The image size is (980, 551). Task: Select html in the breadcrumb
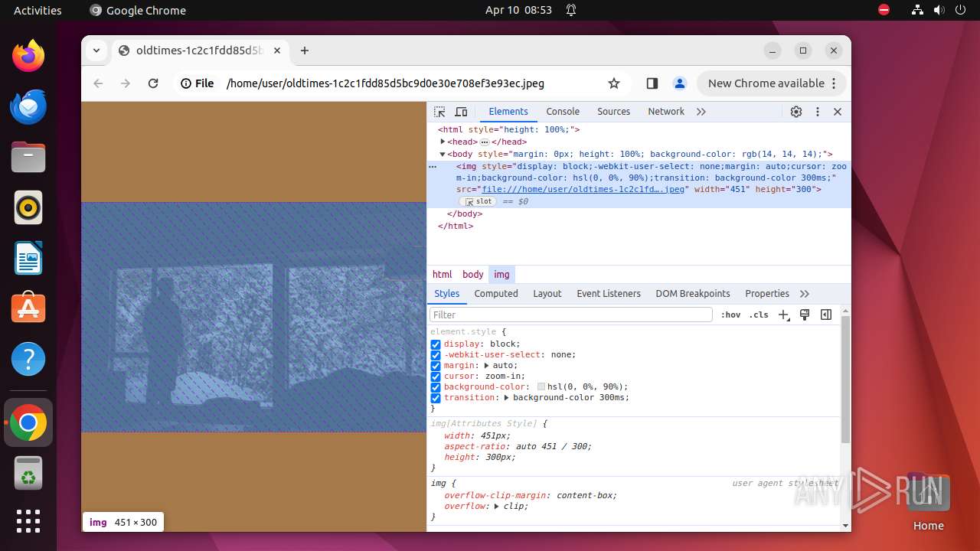click(x=443, y=274)
